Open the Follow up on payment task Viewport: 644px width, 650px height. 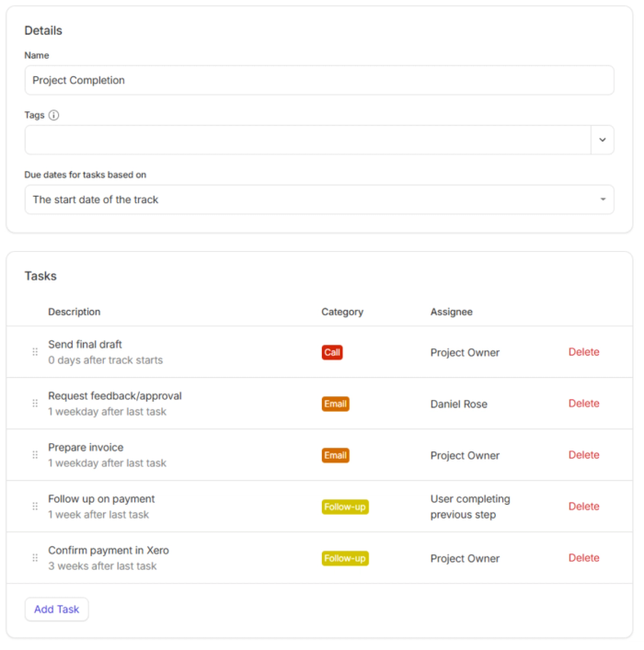coord(101,499)
